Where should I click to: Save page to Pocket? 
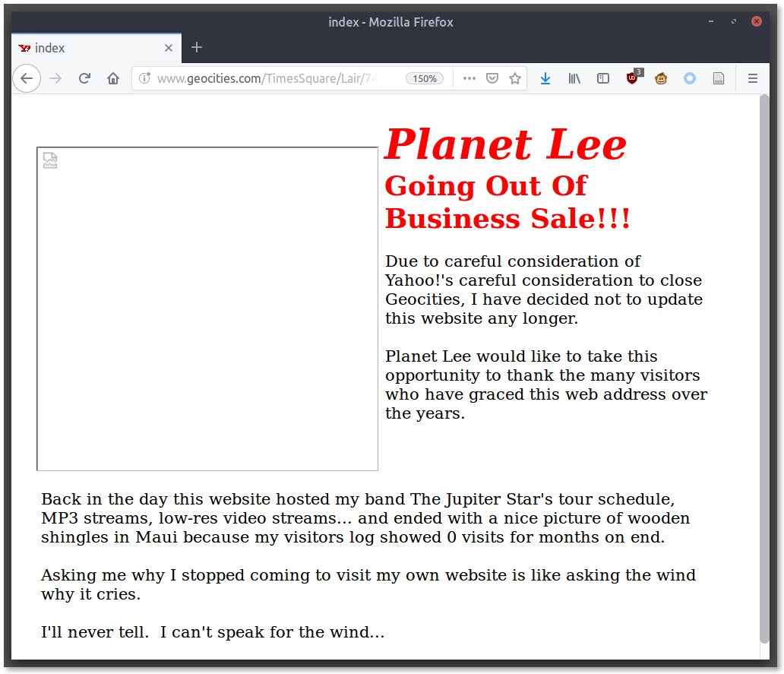(x=492, y=78)
